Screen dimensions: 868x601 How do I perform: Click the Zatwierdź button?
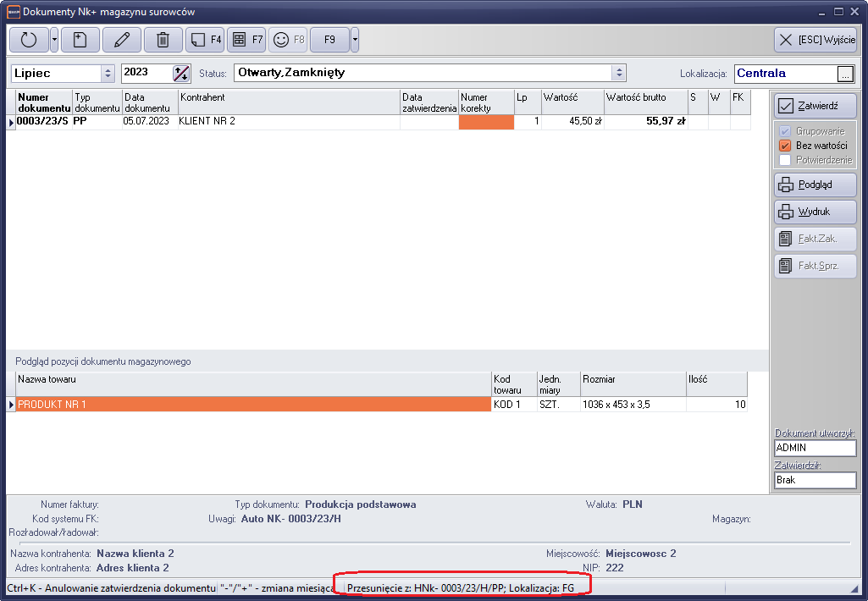[x=815, y=106]
